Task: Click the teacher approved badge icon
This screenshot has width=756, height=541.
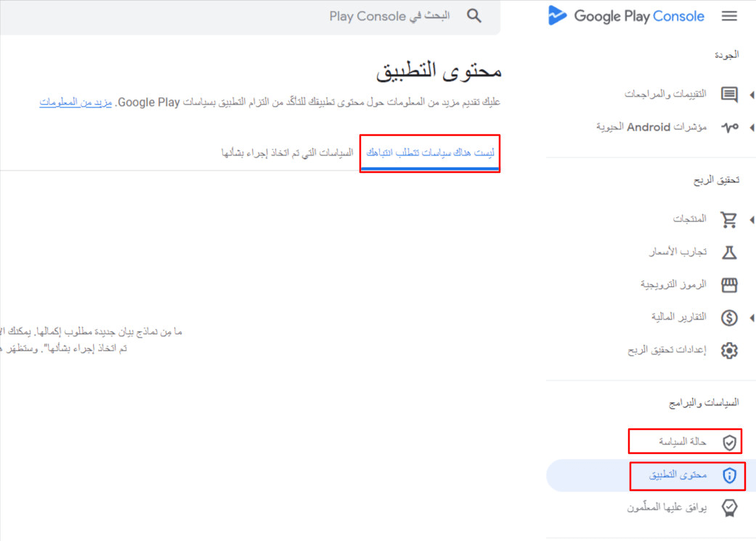Action: click(729, 508)
